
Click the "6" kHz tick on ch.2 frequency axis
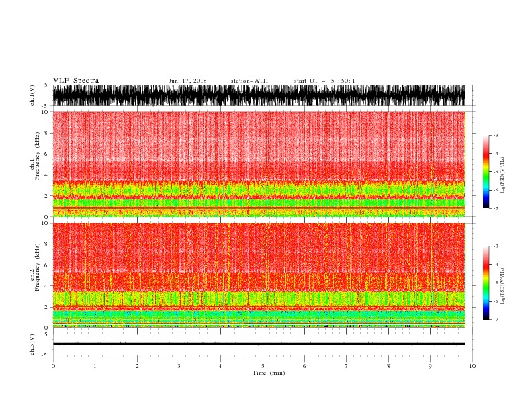tap(47, 265)
